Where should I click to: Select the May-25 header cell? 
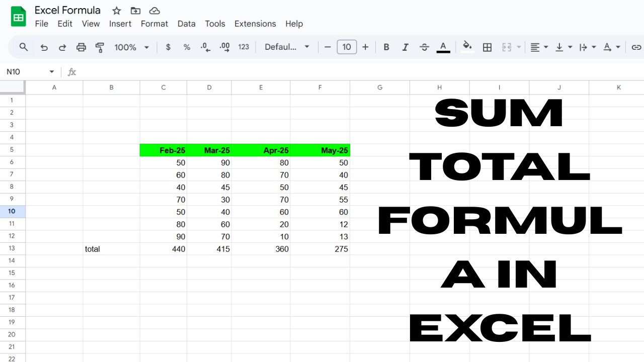pyautogui.click(x=320, y=150)
